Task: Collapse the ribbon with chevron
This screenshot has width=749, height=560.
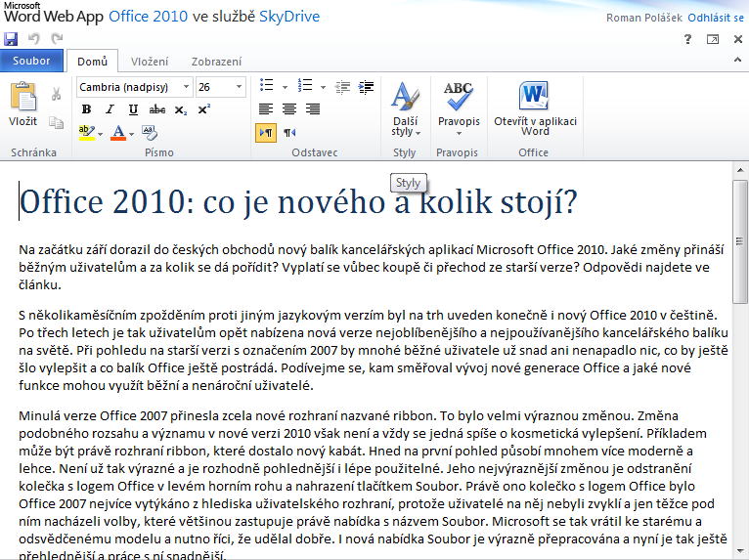Action: tap(737, 61)
